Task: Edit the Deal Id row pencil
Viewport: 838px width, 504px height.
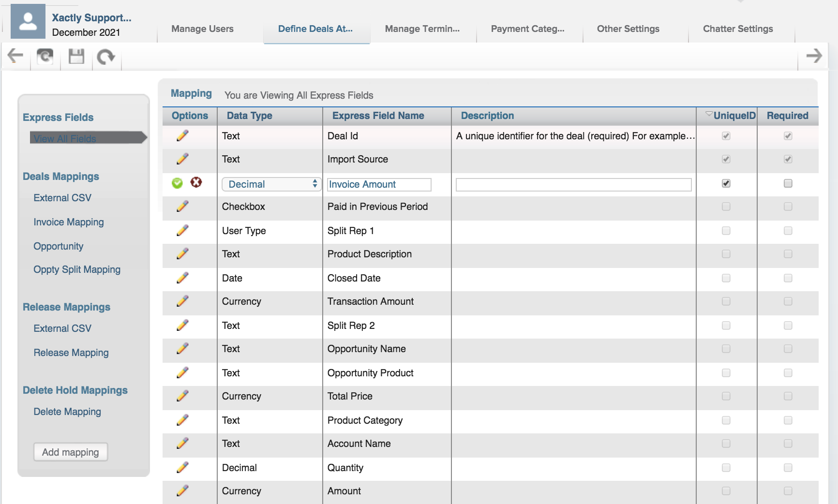Action: pyautogui.click(x=182, y=136)
